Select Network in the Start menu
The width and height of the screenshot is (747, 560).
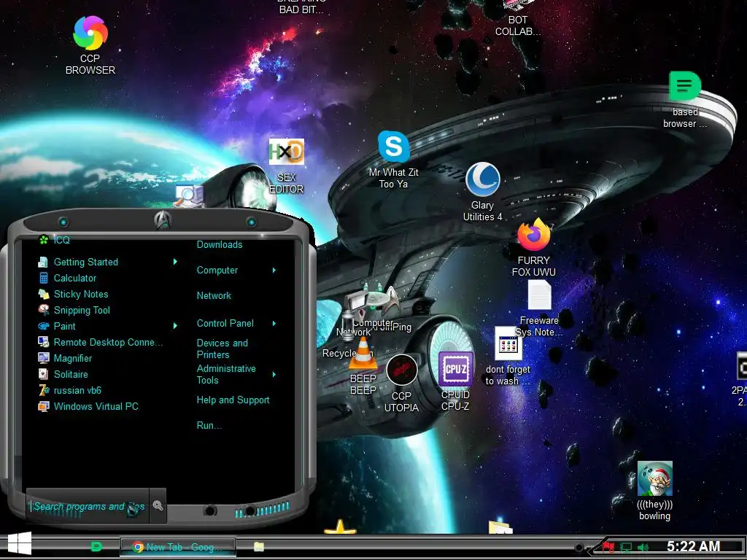[214, 296]
